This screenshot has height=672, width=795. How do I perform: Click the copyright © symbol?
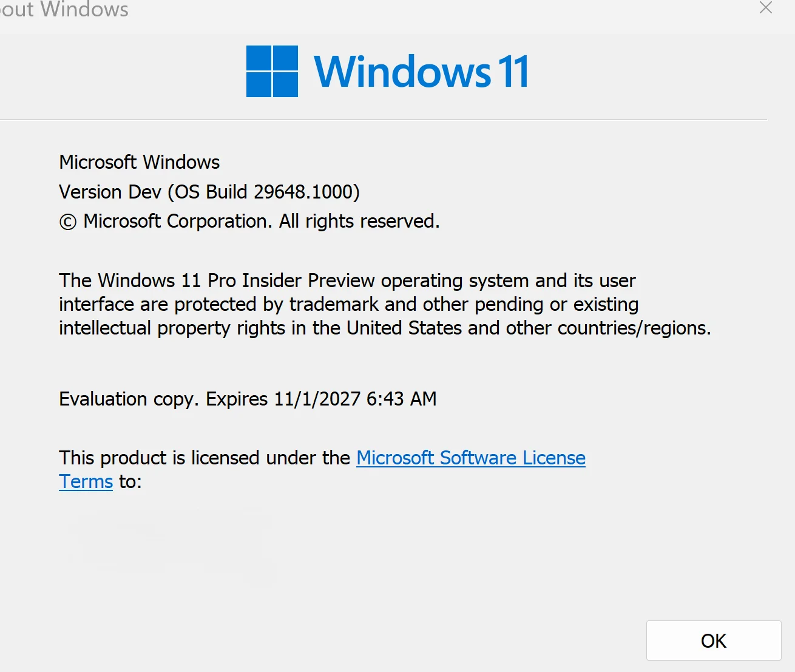(67, 222)
